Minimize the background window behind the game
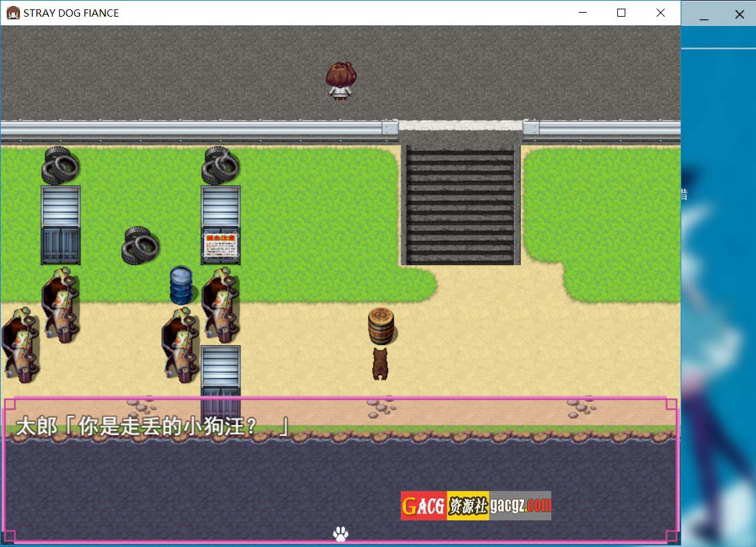Image resolution: width=756 pixels, height=547 pixels. (704, 15)
